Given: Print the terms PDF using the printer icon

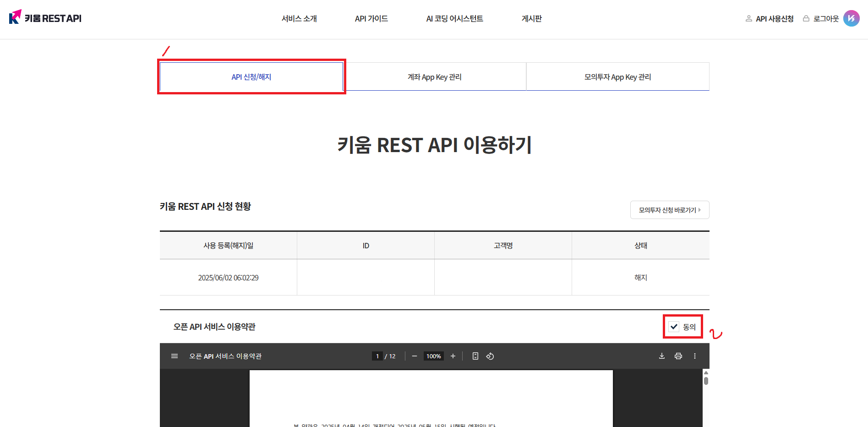Looking at the screenshot, I should (x=678, y=356).
